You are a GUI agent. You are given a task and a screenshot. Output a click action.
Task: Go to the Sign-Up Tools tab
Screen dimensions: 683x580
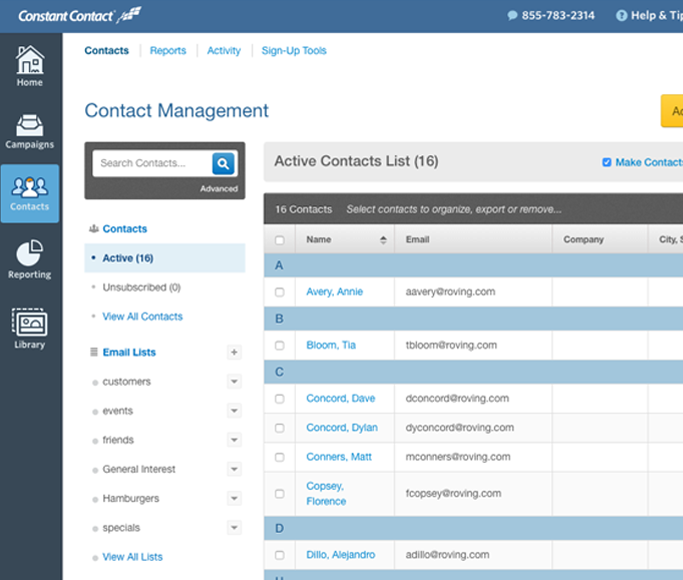(x=294, y=51)
